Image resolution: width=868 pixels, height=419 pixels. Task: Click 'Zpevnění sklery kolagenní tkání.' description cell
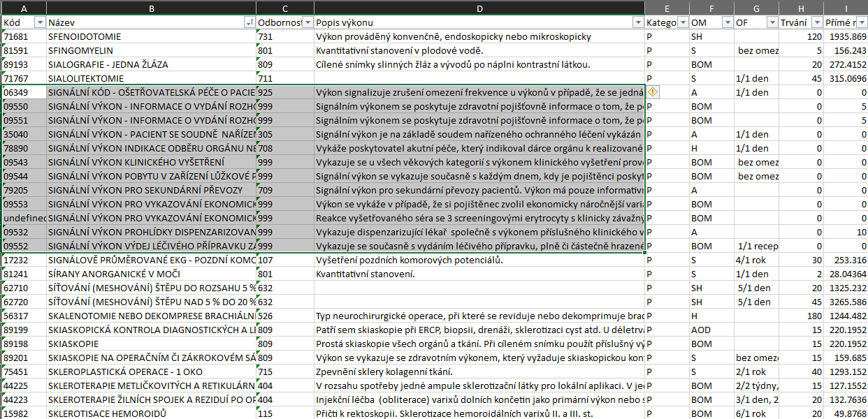(479, 372)
